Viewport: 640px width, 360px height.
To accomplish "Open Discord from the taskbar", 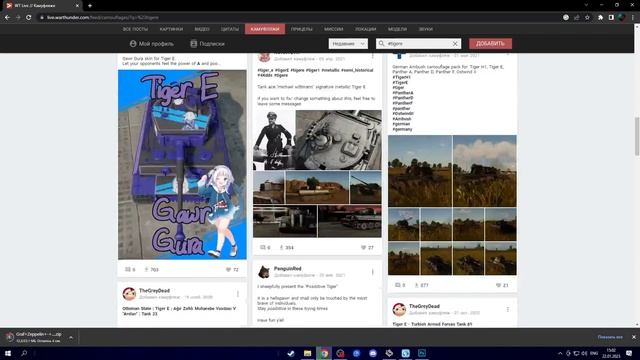I will point(373,353).
